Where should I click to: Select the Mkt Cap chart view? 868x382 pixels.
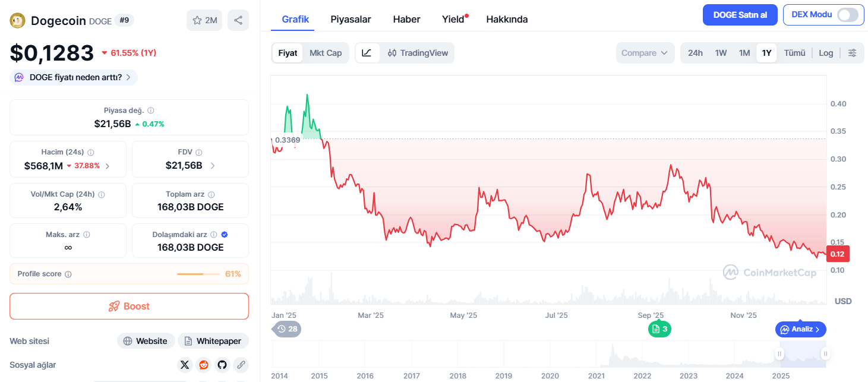[x=326, y=53]
